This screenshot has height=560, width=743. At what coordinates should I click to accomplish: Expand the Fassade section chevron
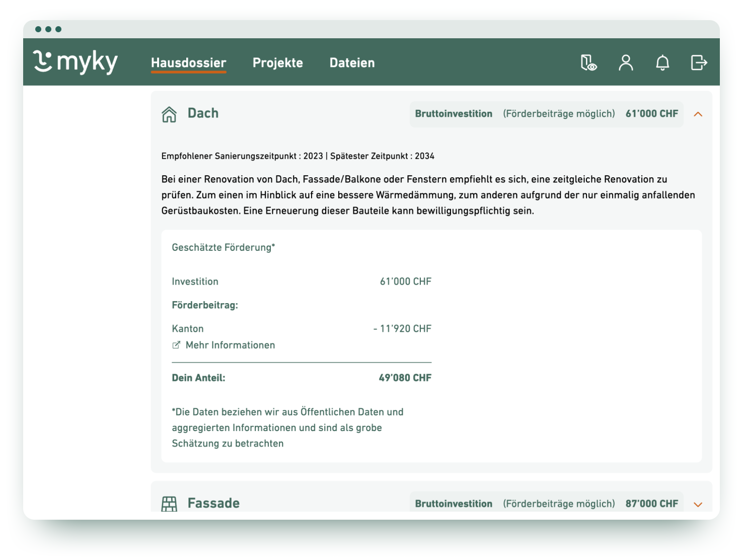698,504
